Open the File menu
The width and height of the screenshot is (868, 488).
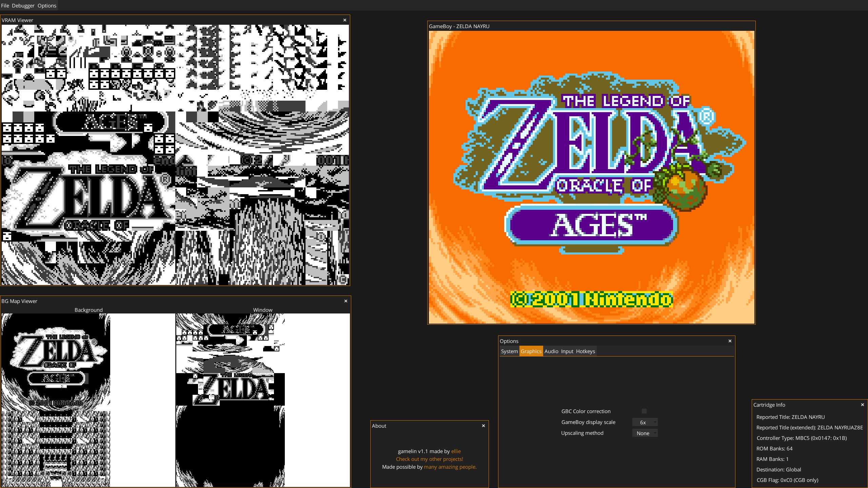pos(5,5)
